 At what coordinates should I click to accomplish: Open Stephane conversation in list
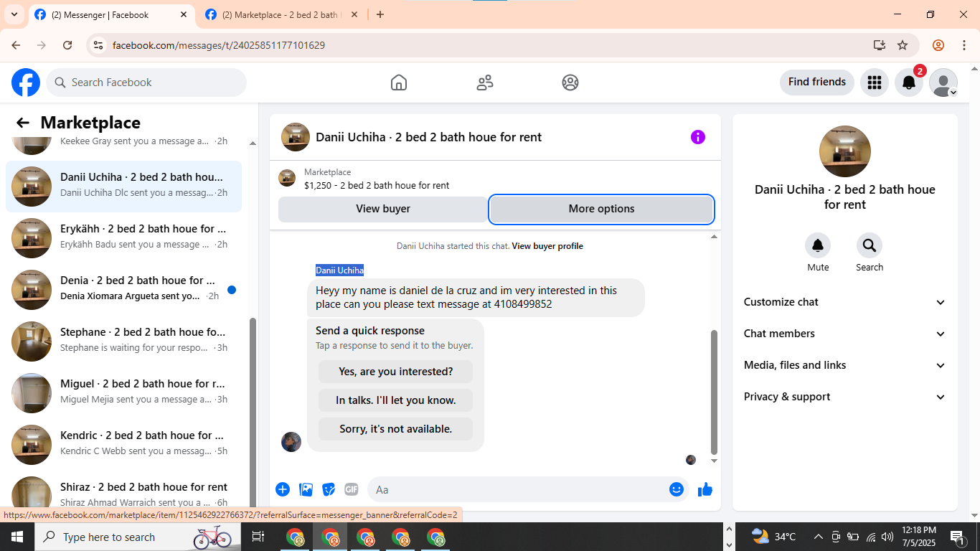click(x=123, y=342)
